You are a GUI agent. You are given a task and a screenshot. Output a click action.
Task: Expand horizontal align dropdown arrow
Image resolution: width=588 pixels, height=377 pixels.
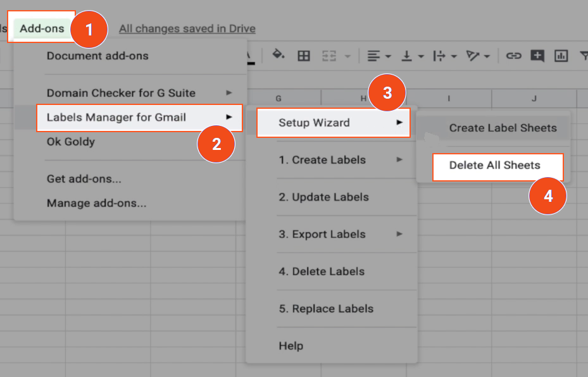click(x=388, y=56)
